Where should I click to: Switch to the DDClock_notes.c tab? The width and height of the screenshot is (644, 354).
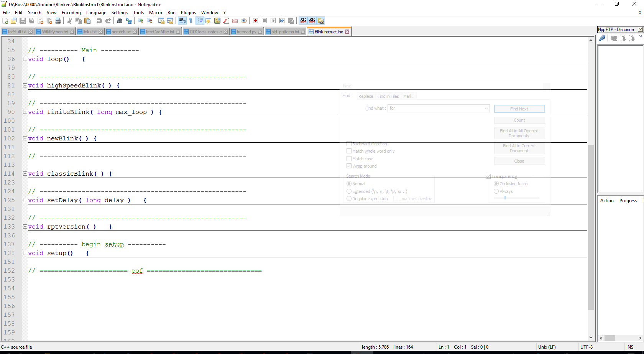click(206, 32)
